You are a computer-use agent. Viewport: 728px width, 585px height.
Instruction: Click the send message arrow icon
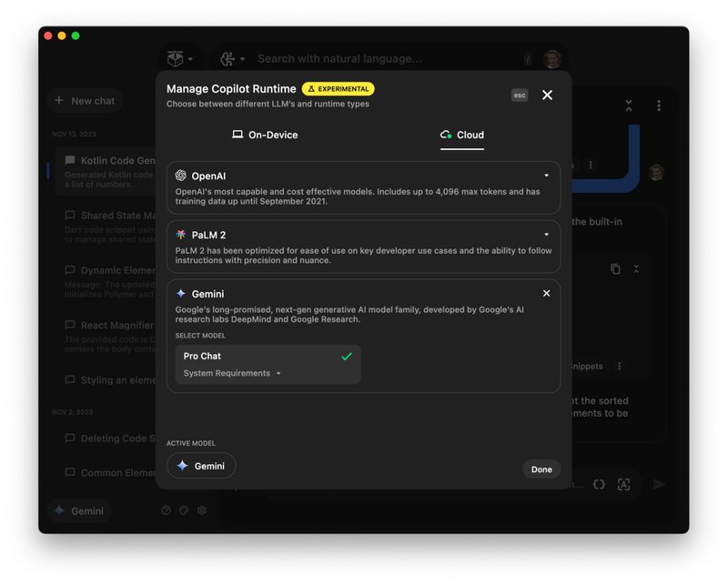click(x=659, y=484)
